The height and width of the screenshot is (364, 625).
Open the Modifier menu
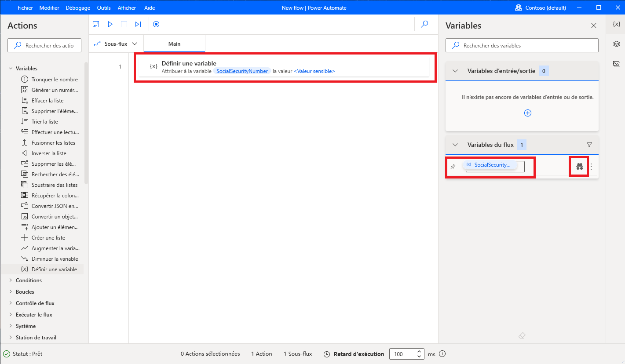tap(49, 8)
